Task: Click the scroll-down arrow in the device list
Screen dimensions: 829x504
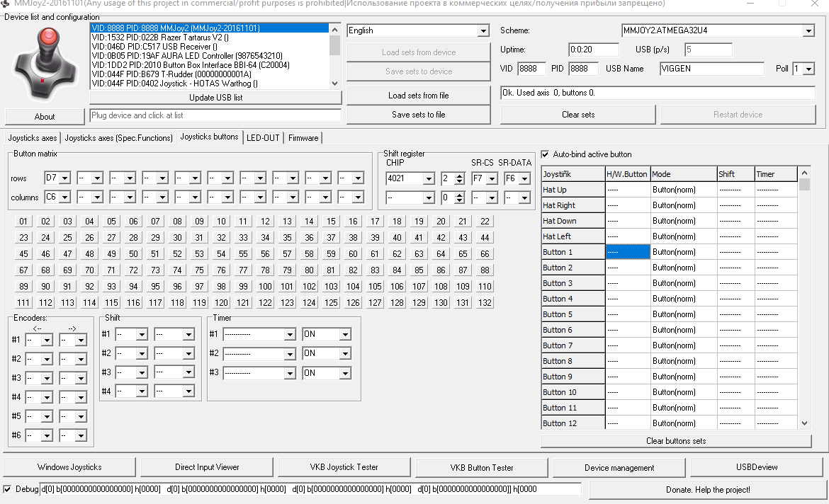Action: point(334,84)
